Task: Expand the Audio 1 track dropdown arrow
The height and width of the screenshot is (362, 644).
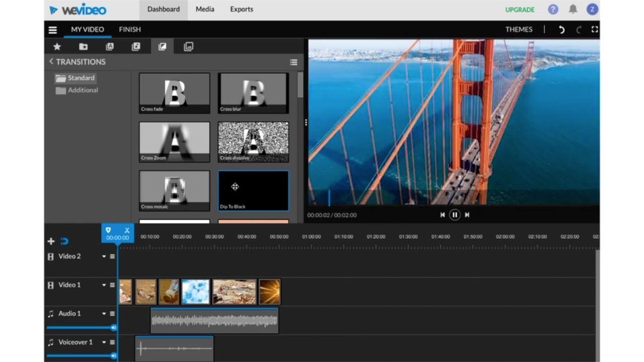Action: click(104, 314)
